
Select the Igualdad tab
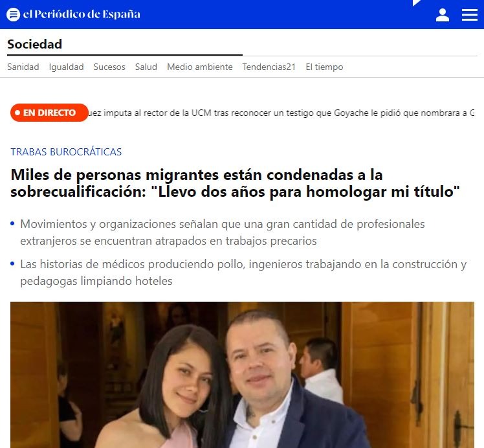coord(67,67)
